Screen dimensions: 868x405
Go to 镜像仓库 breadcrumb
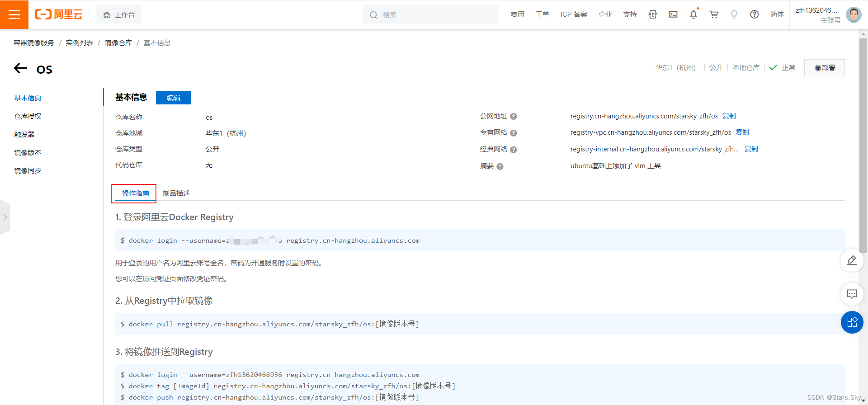[118, 42]
